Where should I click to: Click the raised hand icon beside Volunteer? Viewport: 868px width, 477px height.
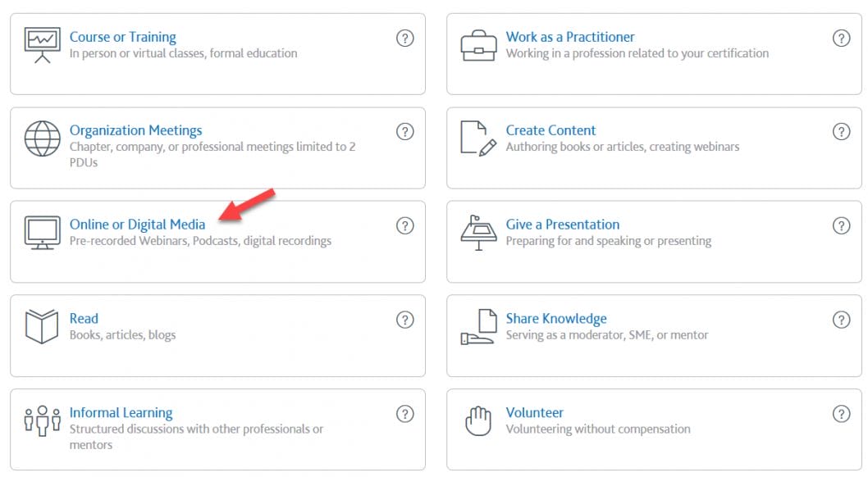[x=478, y=421]
